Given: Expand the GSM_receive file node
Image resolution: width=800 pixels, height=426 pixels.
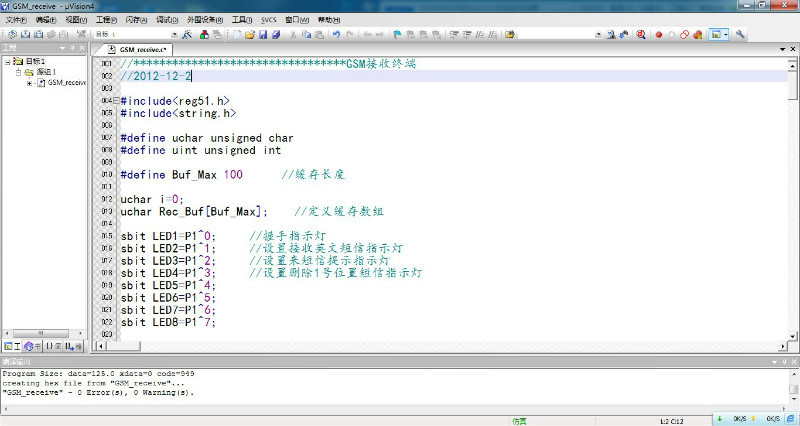Looking at the screenshot, I should pos(30,83).
